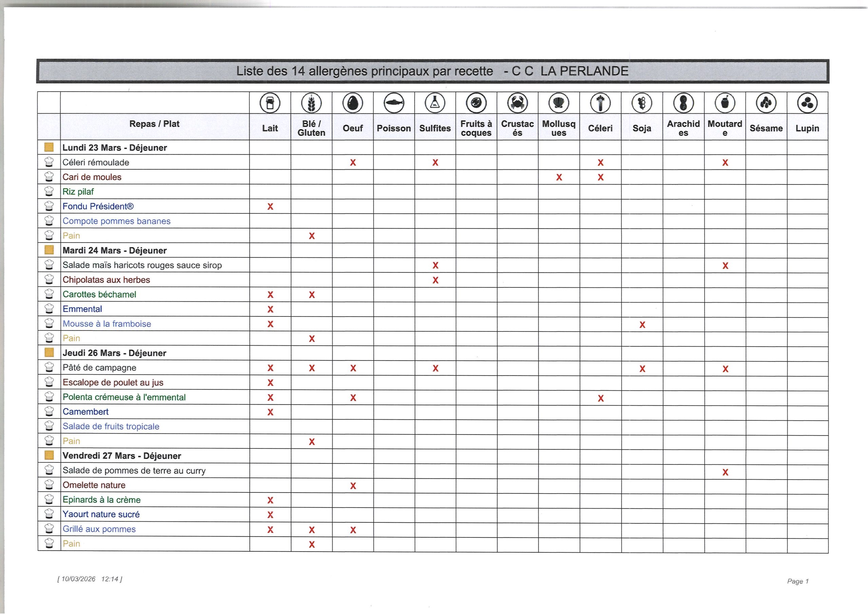Click the title Liste des 14 allergènes banner
868x614 pixels.
tap(432, 71)
